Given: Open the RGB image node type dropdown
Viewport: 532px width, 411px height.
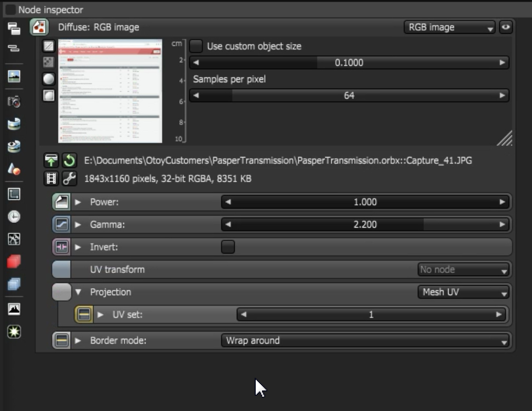Looking at the screenshot, I should pyautogui.click(x=450, y=27).
